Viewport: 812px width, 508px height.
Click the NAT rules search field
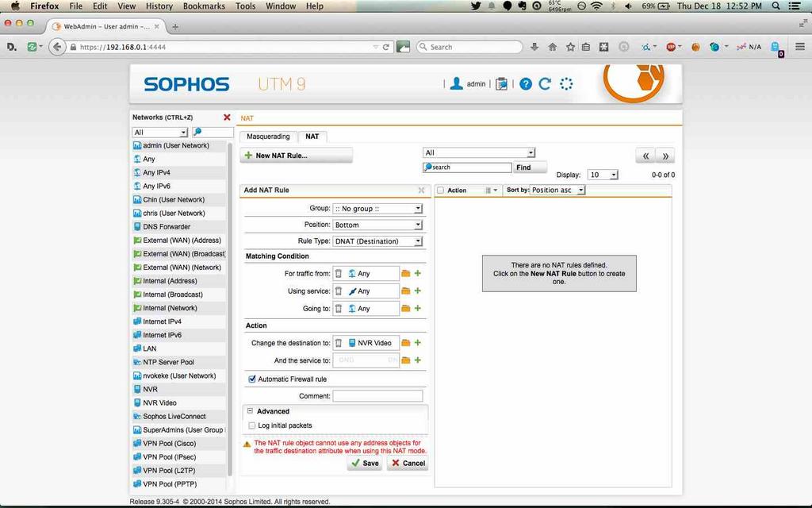[x=468, y=167]
